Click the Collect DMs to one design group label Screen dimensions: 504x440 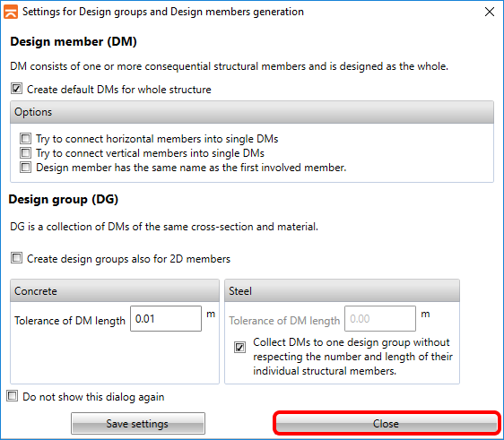point(352,357)
